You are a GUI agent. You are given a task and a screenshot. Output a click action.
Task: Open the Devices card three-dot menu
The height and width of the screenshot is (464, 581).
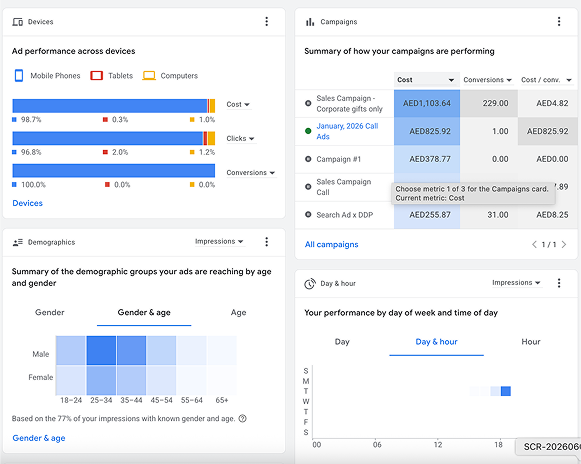tap(266, 21)
